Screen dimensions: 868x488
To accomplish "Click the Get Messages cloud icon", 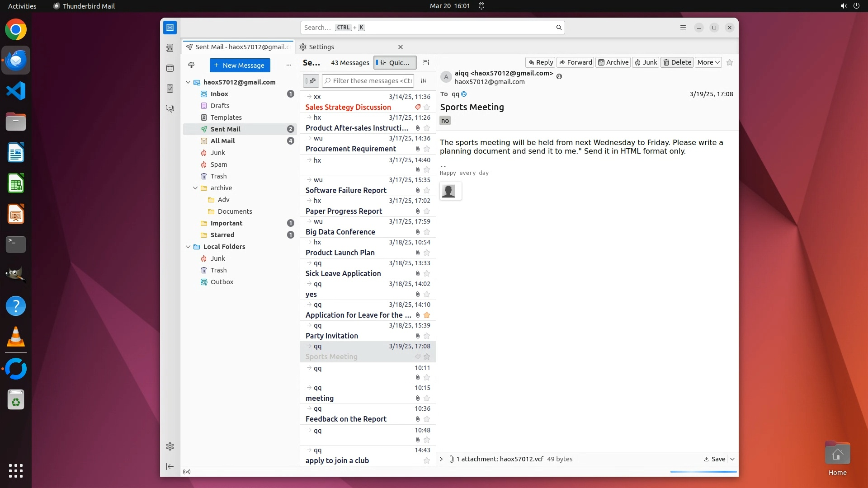I will 191,65.
